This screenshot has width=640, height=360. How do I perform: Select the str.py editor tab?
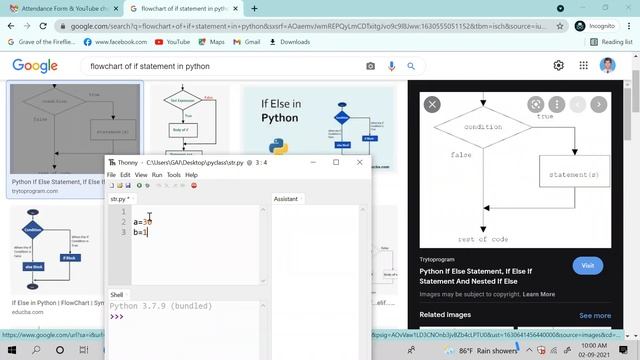click(120, 199)
